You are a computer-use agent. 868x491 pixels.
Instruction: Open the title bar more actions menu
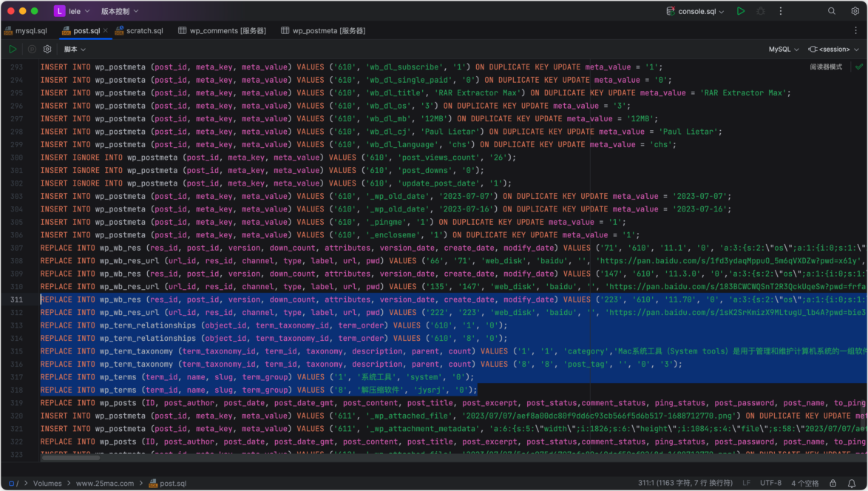coord(781,11)
